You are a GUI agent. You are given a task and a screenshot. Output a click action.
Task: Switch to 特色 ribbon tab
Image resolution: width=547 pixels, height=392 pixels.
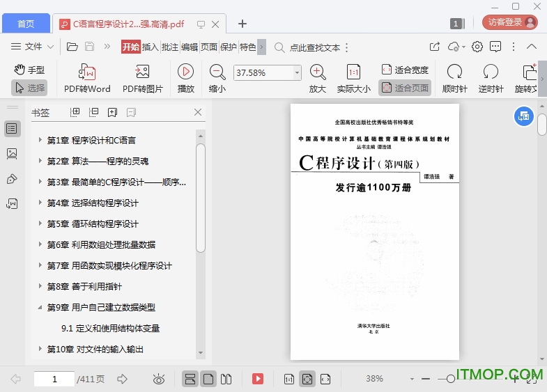pos(247,47)
